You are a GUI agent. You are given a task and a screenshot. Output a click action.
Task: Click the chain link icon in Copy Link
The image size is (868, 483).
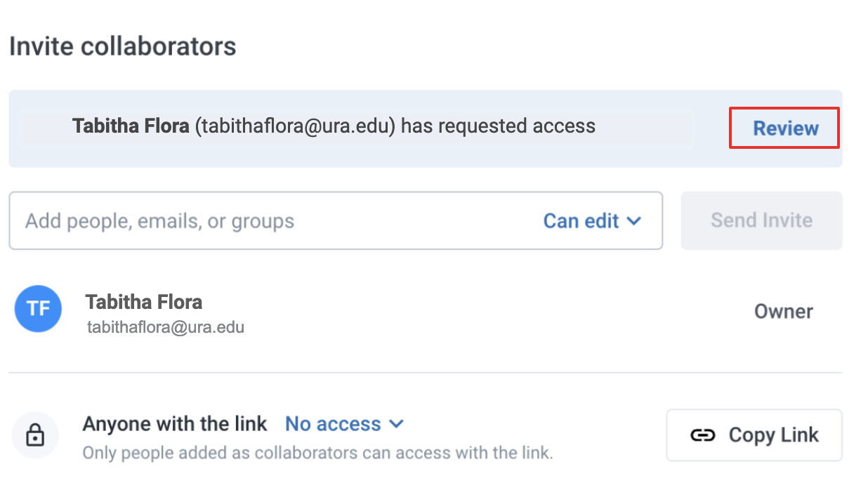702,435
